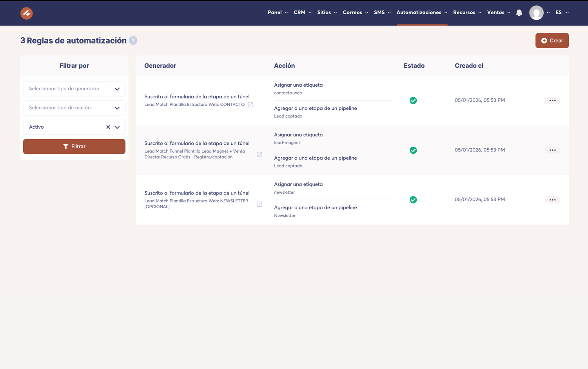This screenshot has width=588, height=369.
Task: Click the Crear button
Action: (x=552, y=40)
